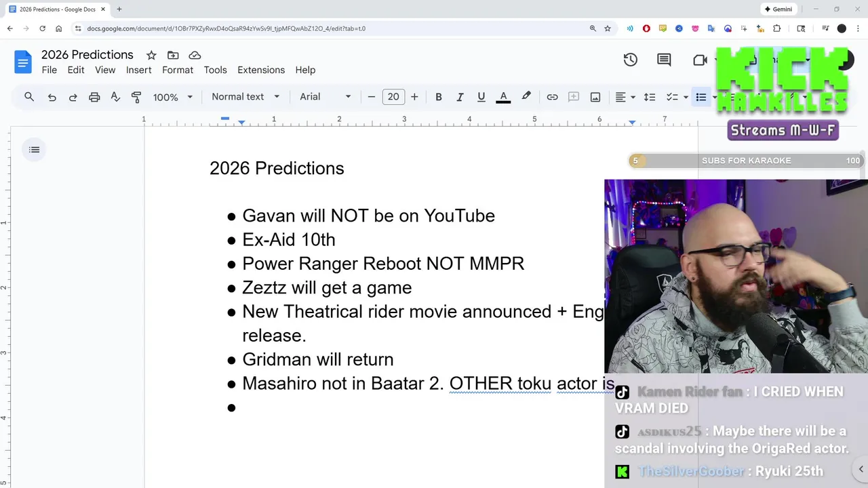Select the font size field showing 20
Screen dimensions: 868x488
point(393,97)
